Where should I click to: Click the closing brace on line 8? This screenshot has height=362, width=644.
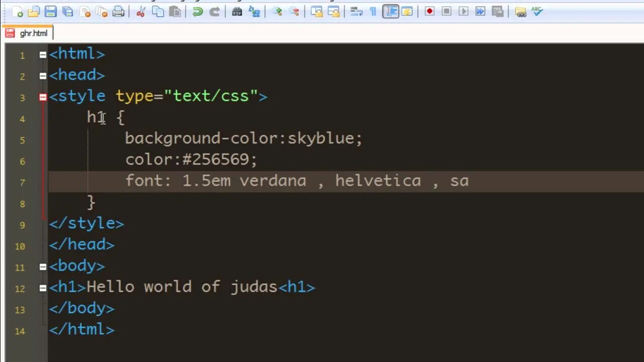(91, 202)
